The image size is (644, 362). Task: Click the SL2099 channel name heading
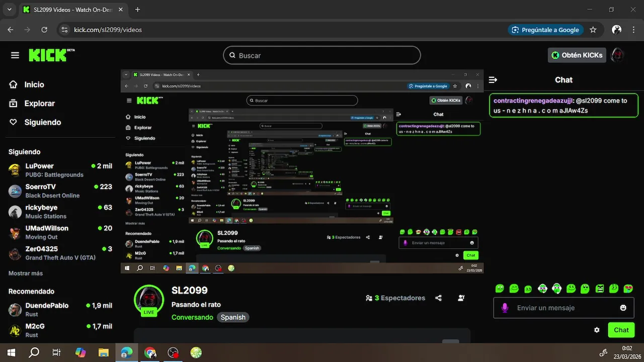pyautogui.click(x=190, y=290)
